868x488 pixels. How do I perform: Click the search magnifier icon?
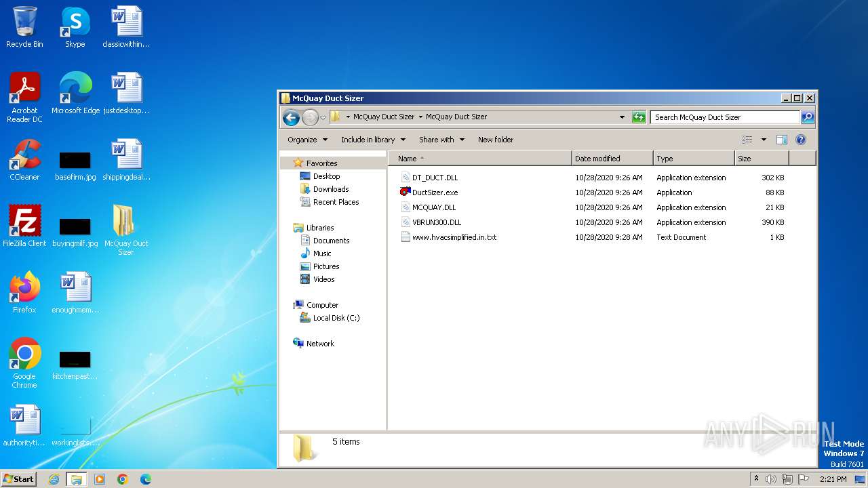(808, 117)
